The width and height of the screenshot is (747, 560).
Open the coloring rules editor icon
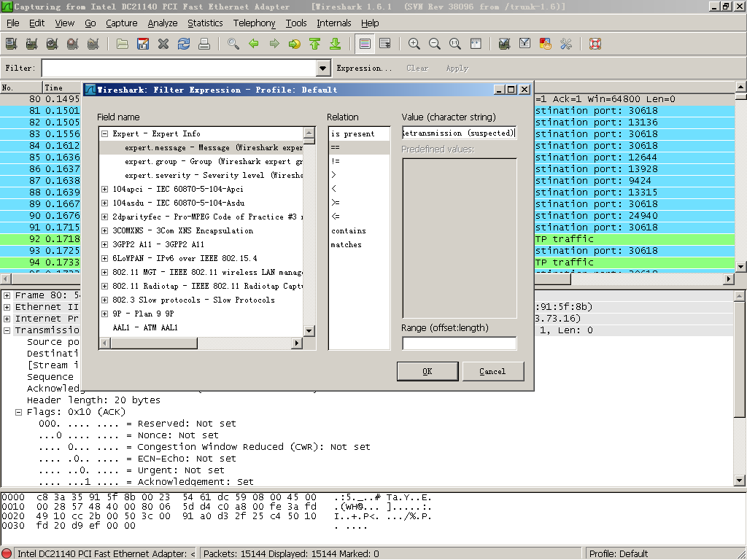coord(546,44)
